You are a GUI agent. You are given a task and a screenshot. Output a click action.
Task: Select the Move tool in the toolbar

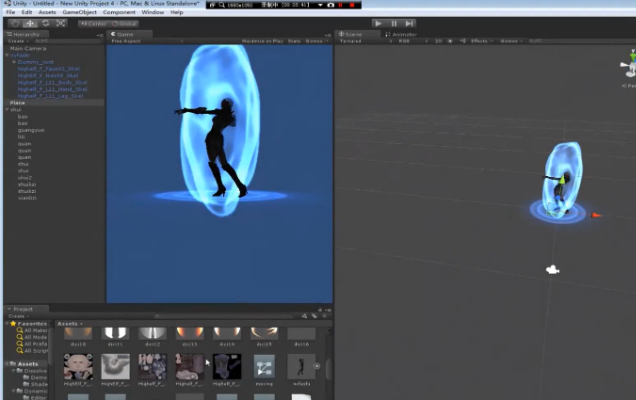[30, 22]
